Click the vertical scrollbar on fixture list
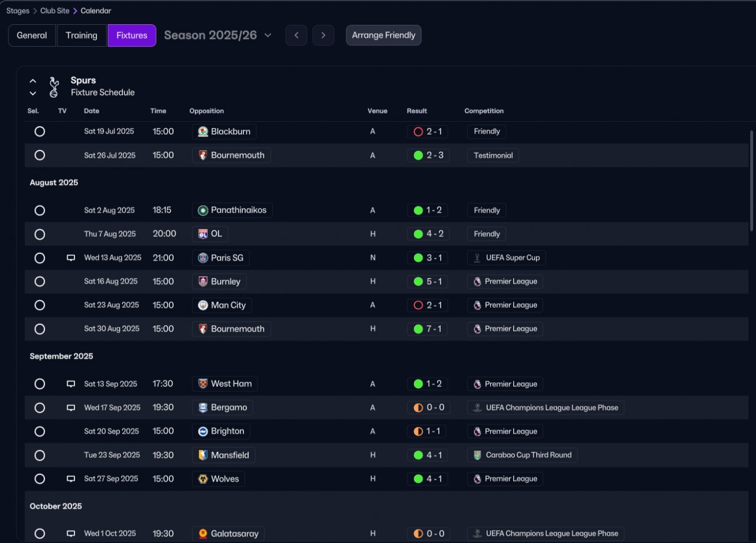Screen dimensions: 756x543 click(752, 180)
